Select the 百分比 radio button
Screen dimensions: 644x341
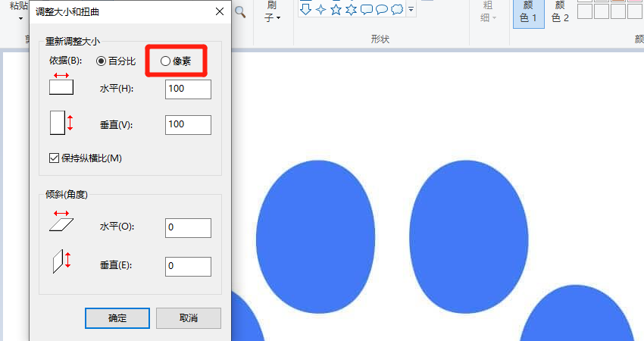[x=101, y=60]
